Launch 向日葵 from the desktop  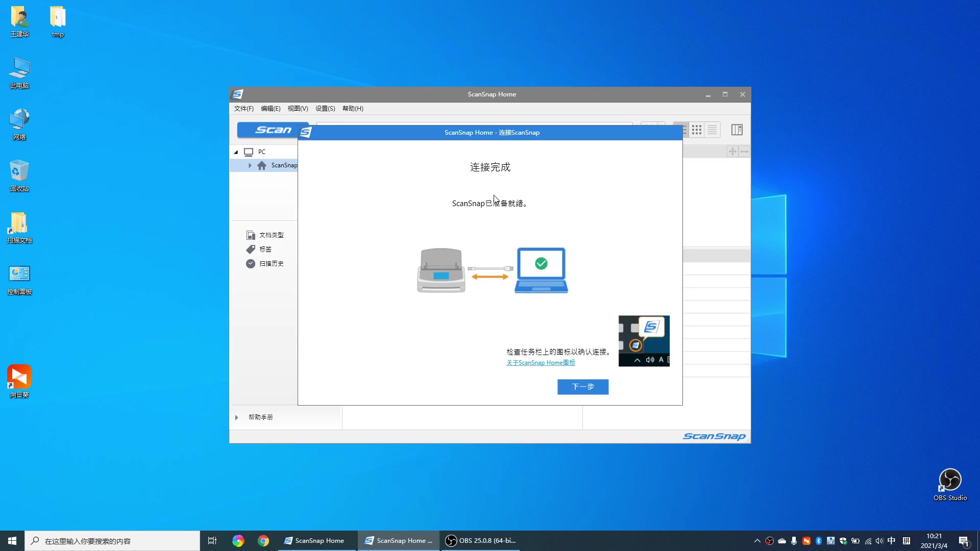19,382
